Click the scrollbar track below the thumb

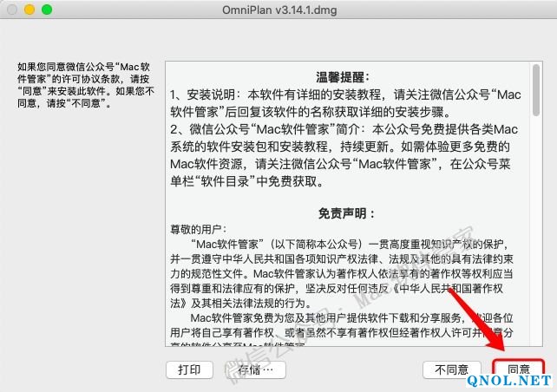click(x=536, y=231)
